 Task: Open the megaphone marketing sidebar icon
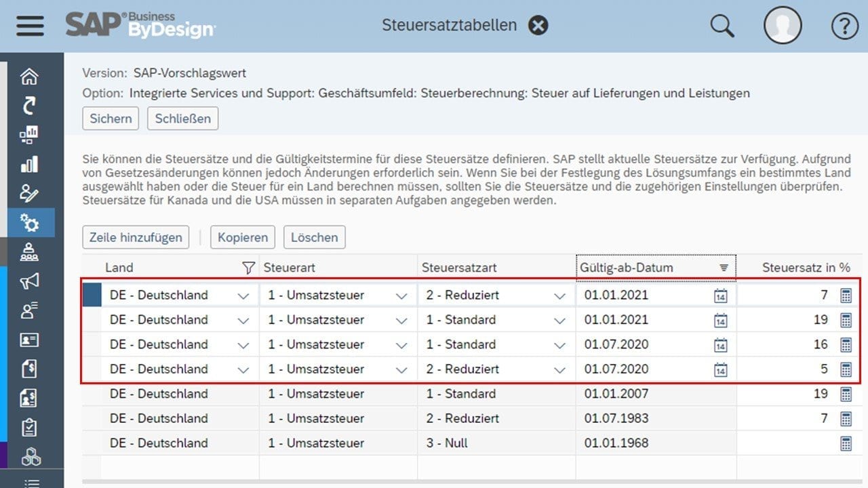click(29, 281)
